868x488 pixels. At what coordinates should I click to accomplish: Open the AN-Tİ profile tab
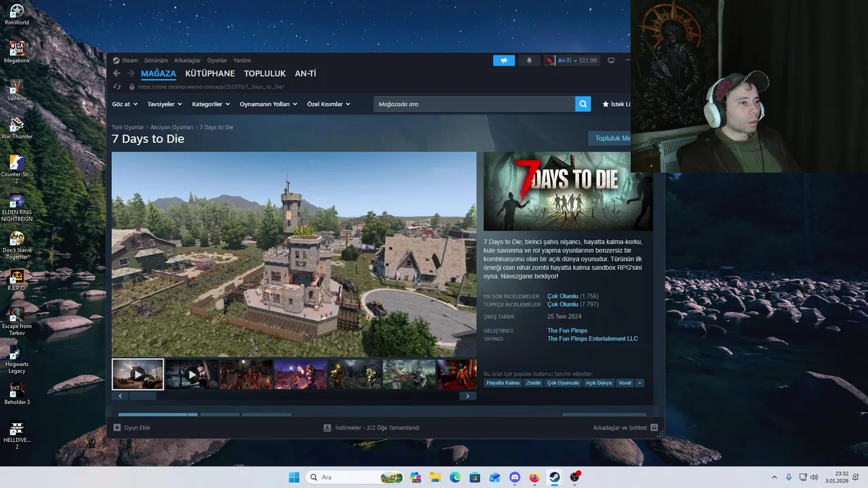pos(305,73)
